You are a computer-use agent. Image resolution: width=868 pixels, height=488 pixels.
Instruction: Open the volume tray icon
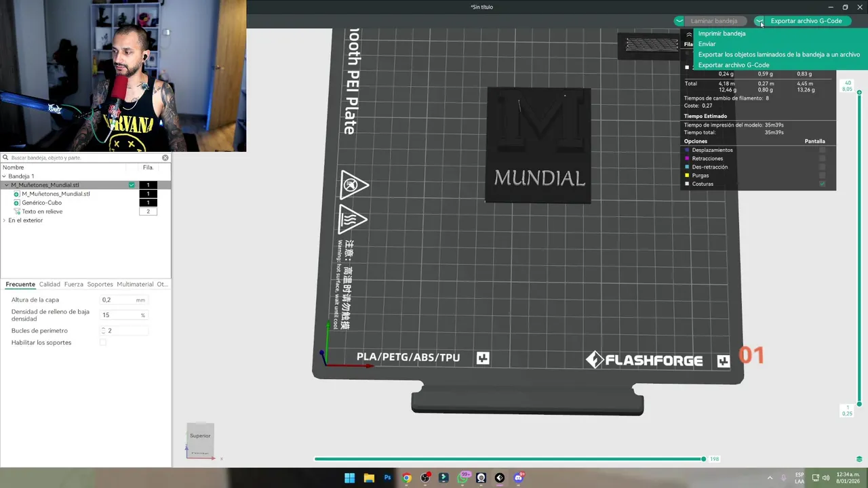pyautogui.click(x=827, y=478)
